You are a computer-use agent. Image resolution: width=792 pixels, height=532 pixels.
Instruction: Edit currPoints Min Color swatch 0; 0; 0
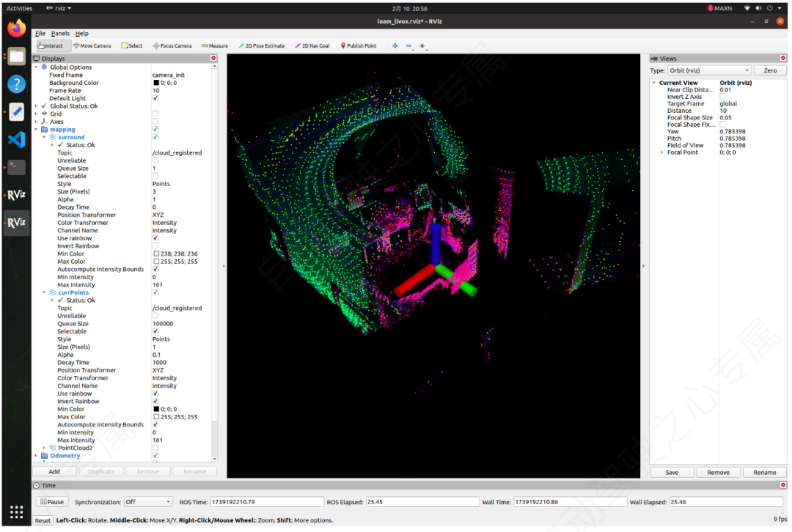click(156, 409)
